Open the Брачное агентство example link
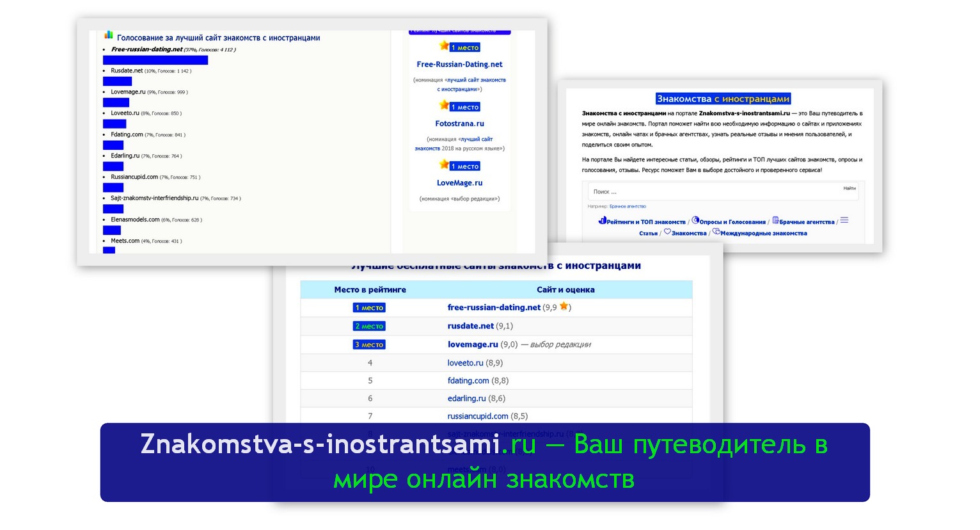980x530 pixels. pos(628,207)
